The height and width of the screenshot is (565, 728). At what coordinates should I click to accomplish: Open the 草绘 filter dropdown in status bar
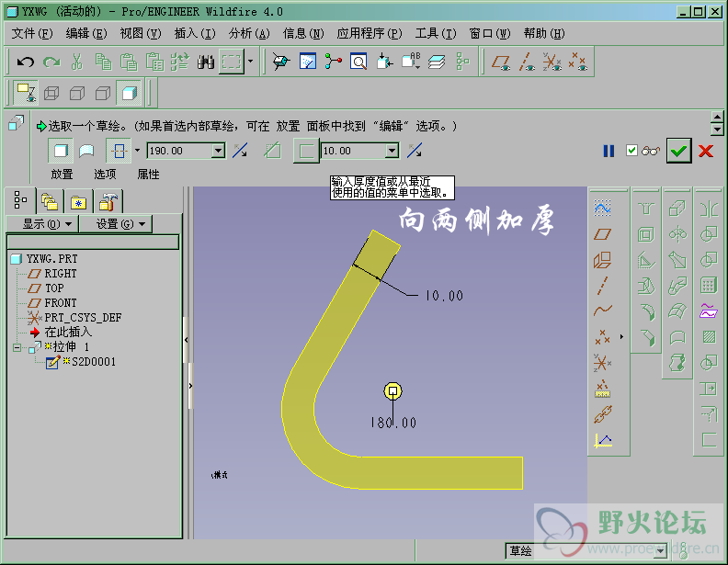click(660, 550)
